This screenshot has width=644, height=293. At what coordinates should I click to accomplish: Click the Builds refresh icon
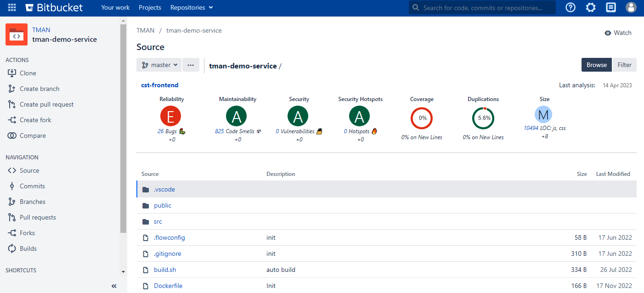(12, 248)
